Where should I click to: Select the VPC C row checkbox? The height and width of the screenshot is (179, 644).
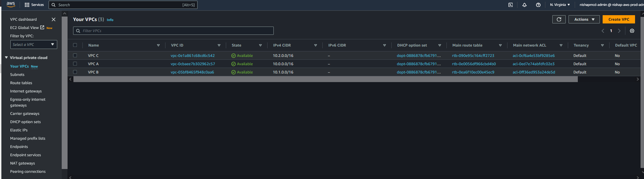click(x=75, y=56)
